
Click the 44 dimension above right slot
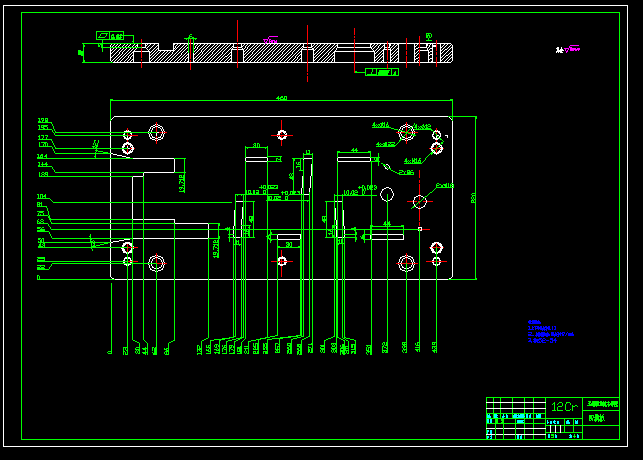(355, 150)
